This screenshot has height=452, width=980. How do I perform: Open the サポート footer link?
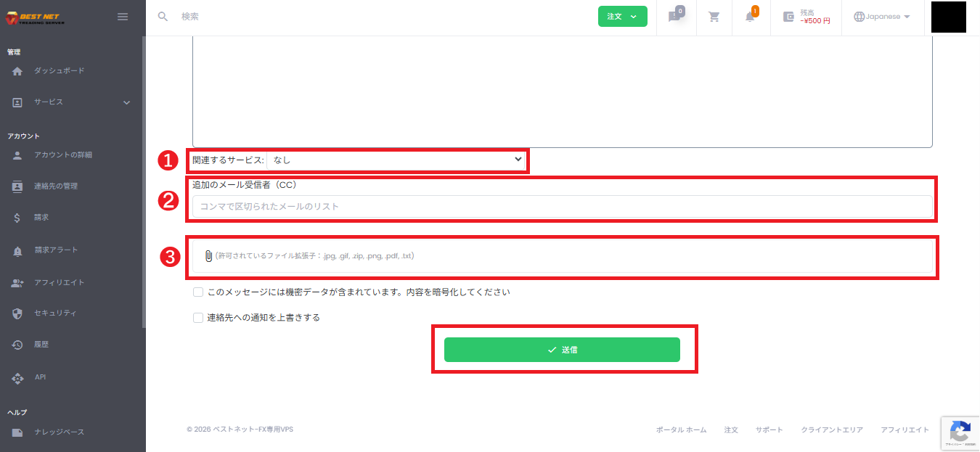(769, 430)
